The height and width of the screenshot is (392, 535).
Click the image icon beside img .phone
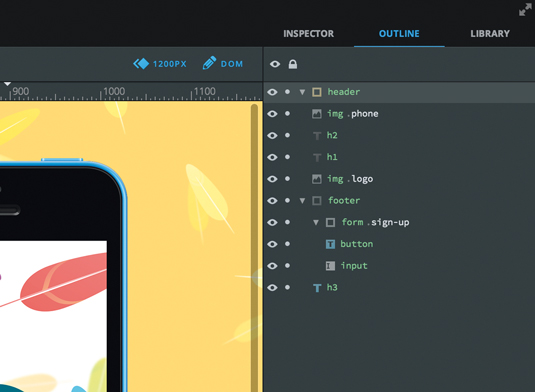(317, 114)
